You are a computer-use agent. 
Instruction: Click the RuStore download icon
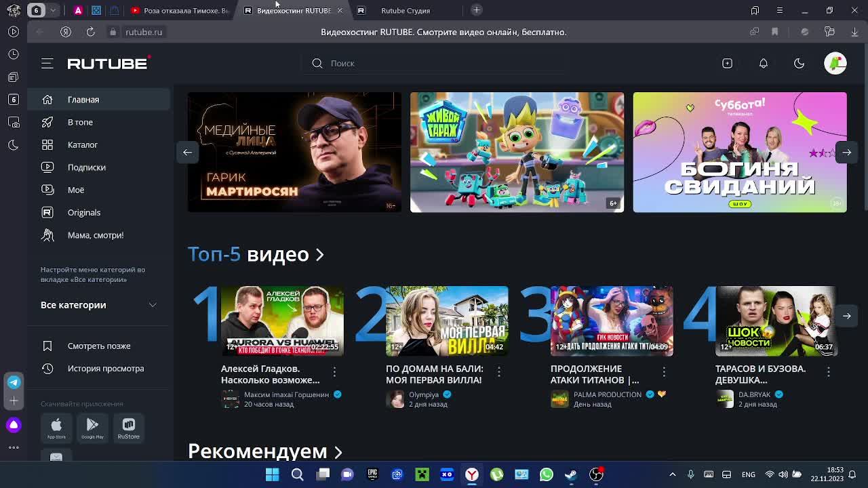click(128, 428)
